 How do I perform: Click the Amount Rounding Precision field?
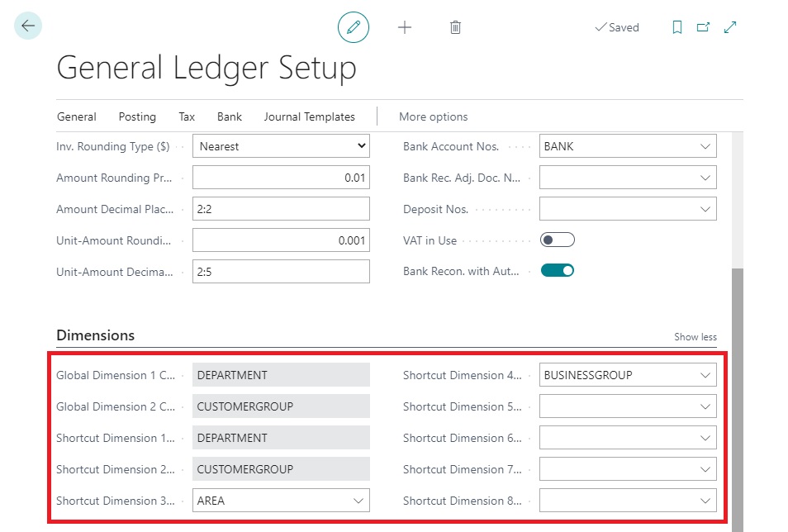coord(281,178)
